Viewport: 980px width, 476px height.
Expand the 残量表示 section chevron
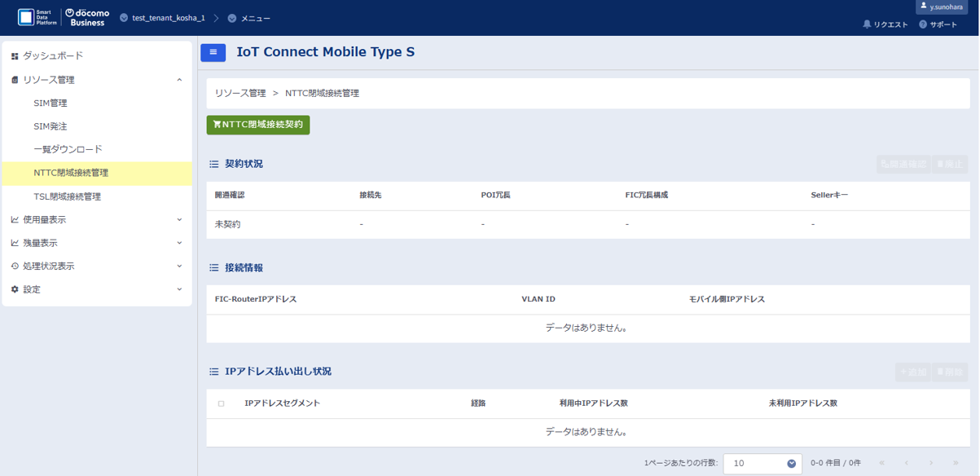pos(179,243)
